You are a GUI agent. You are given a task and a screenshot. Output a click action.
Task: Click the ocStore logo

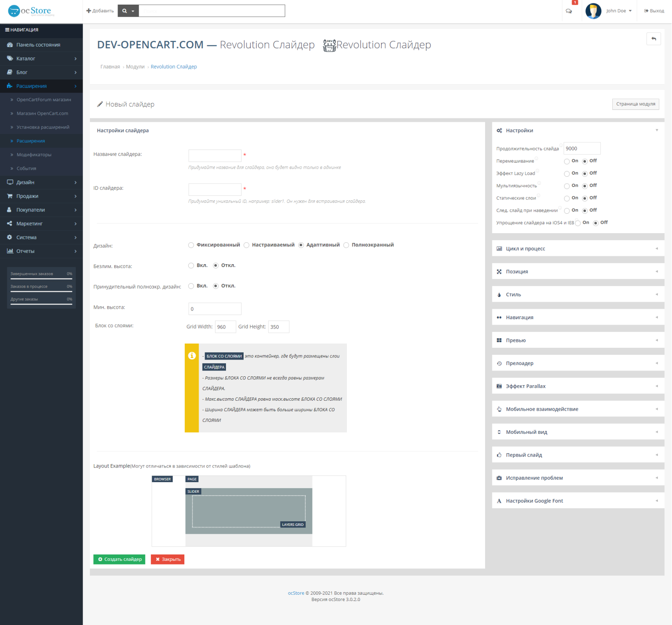coord(31,11)
